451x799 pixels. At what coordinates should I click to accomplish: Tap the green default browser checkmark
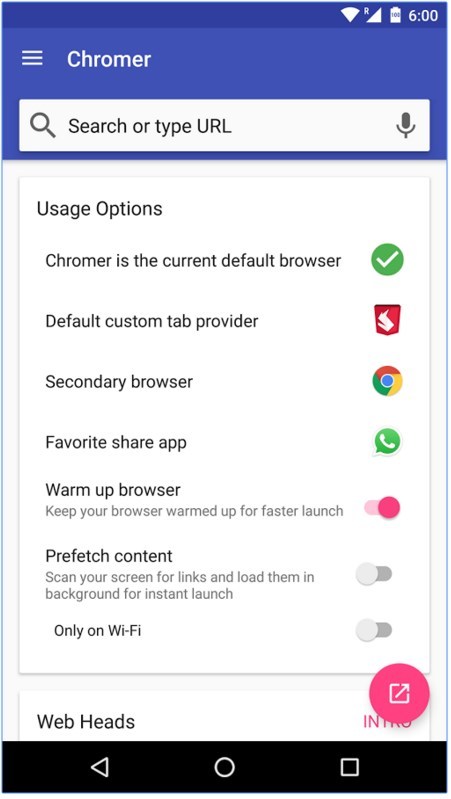click(x=387, y=260)
